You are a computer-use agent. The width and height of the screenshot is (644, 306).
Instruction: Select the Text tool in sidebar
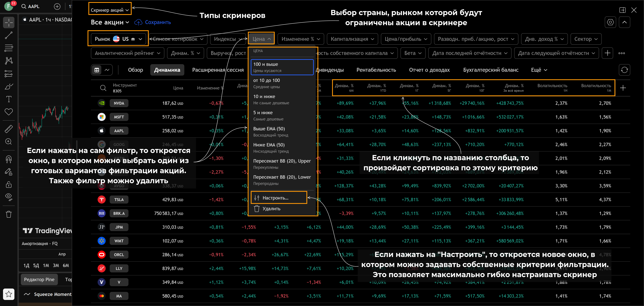tap(9, 99)
